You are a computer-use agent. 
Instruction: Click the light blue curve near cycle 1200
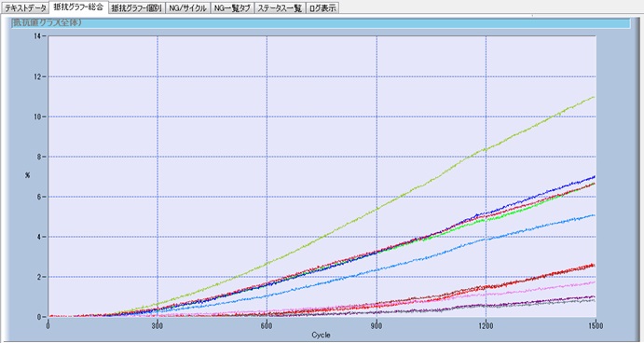[x=486, y=239]
